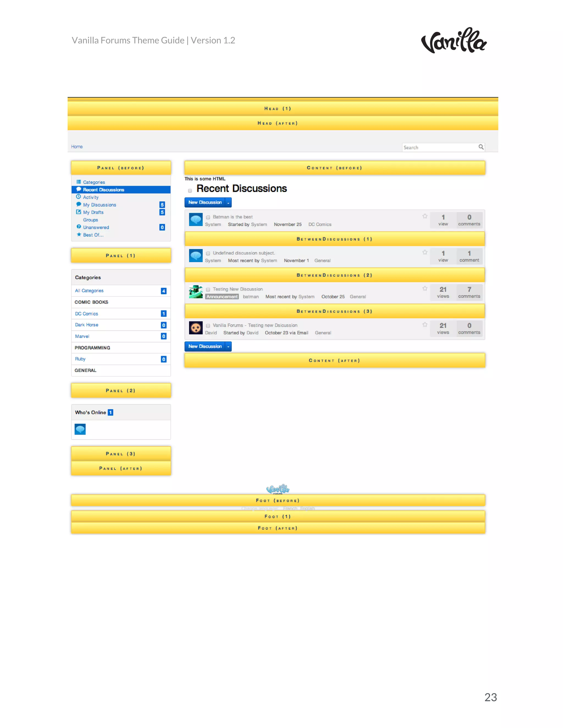Click the 7 comments count on Testing discussion
The image size is (563, 728).
469,292
